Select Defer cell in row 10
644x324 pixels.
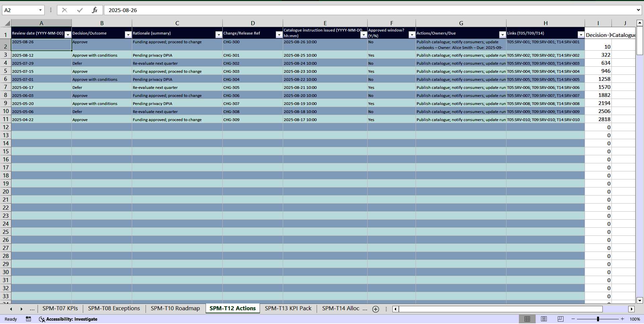(102, 111)
